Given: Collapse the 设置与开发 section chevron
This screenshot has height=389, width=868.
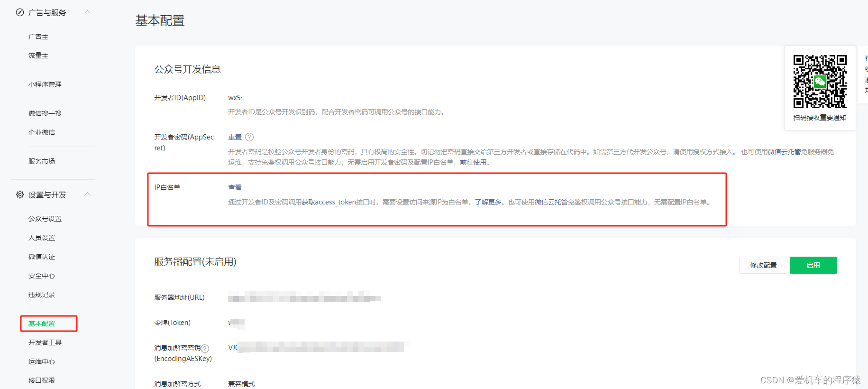Looking at the screenshot, I should pyautogui.click(x=87, y=194).
